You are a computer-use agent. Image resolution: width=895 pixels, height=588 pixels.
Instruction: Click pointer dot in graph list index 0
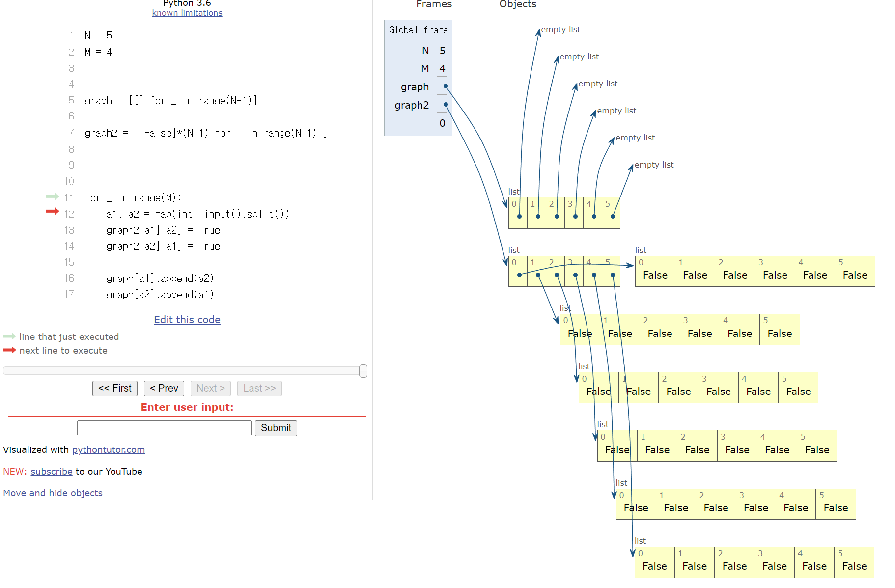coord(519,216)
